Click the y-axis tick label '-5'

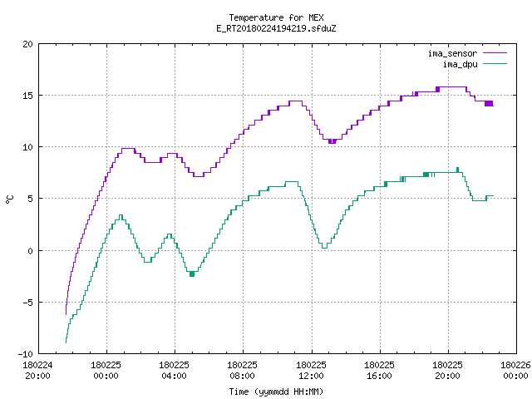pyautogui.click(x=26, y=303)
